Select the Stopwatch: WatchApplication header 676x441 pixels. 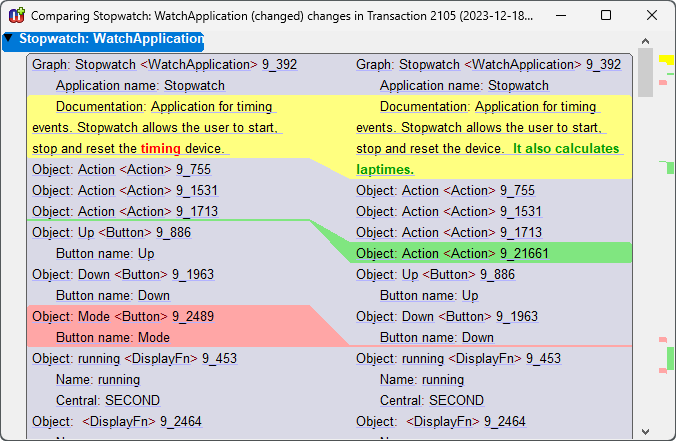(x=110, y=39)
